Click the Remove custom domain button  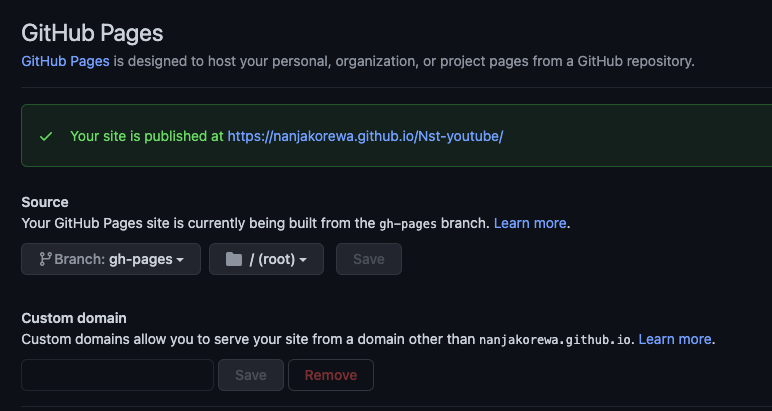331,375
